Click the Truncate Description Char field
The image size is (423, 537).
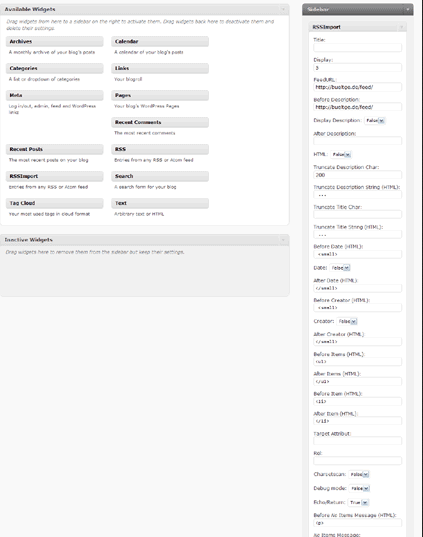358,175
